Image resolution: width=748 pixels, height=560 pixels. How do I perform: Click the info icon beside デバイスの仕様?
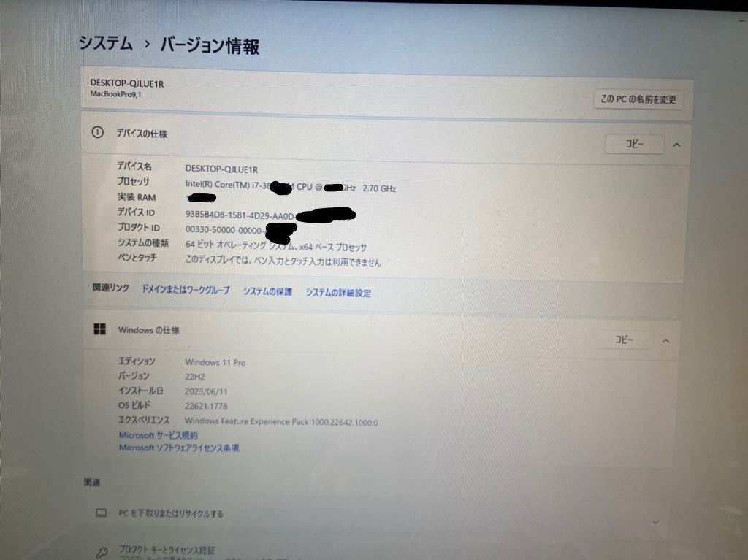[97, 132]
